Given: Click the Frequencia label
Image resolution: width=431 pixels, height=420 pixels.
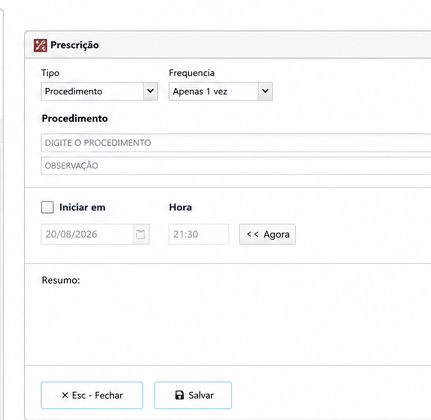Looking at the screenshot, I should [x=192, y=73].
